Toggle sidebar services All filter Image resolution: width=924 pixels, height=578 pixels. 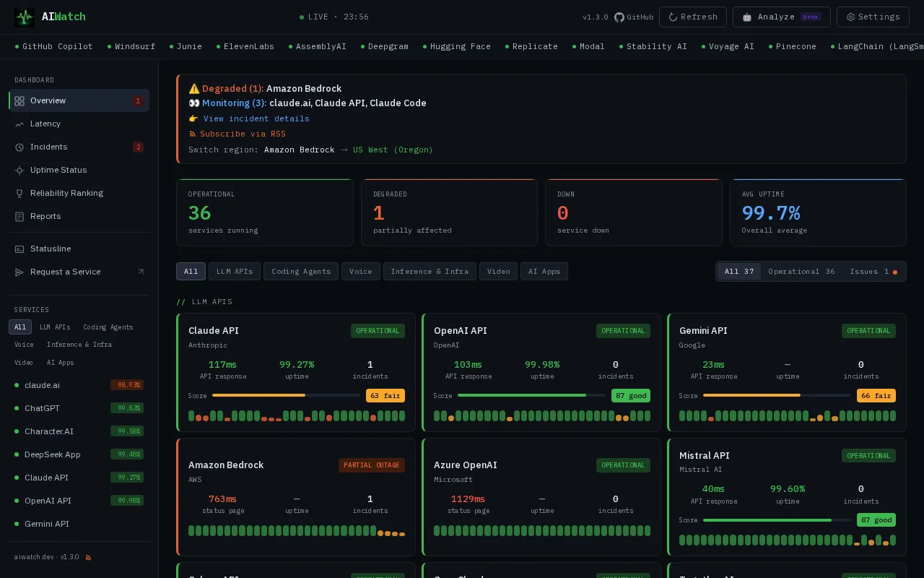tap(20, 327)
